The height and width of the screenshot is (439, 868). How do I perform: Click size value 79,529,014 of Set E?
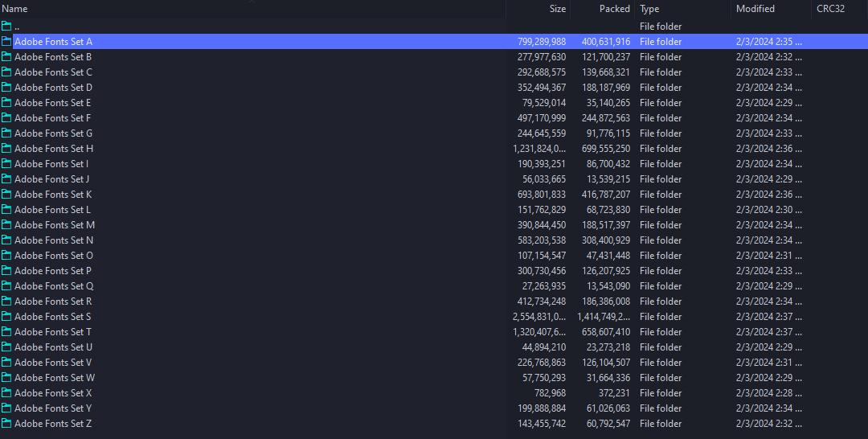544,102
